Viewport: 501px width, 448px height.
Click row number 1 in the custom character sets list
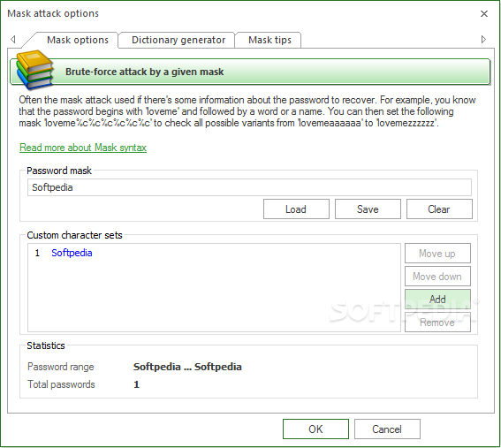click(x=37, y=253)
